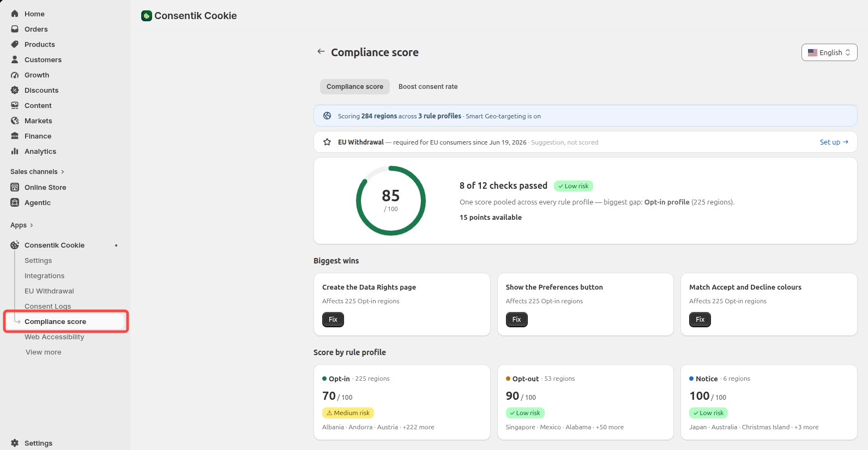Click the back arrow beside Compliance score
Viewport: 868px width, 450px height.
point(321,51)
